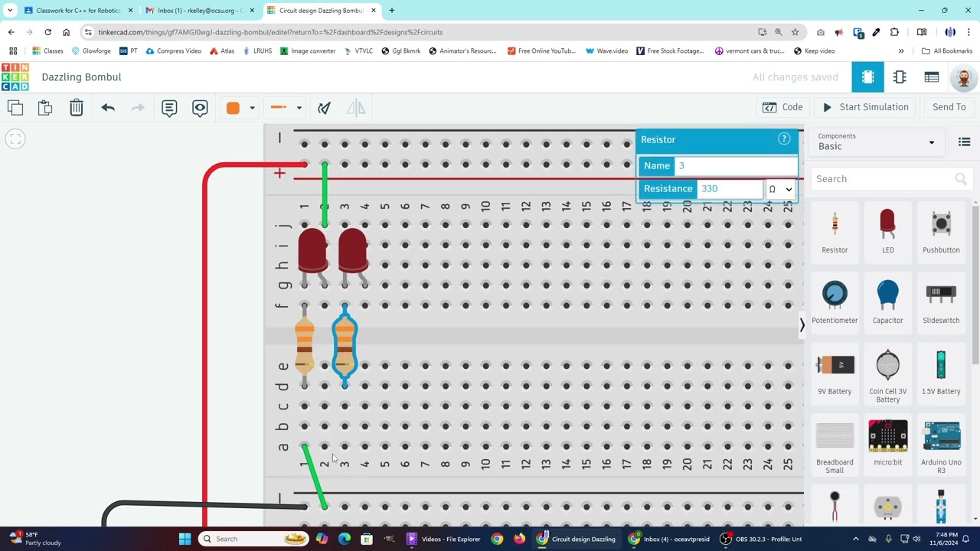Open the user profile avatar
The height and width of the screenshot is (551, 980).
coord(964,77)
